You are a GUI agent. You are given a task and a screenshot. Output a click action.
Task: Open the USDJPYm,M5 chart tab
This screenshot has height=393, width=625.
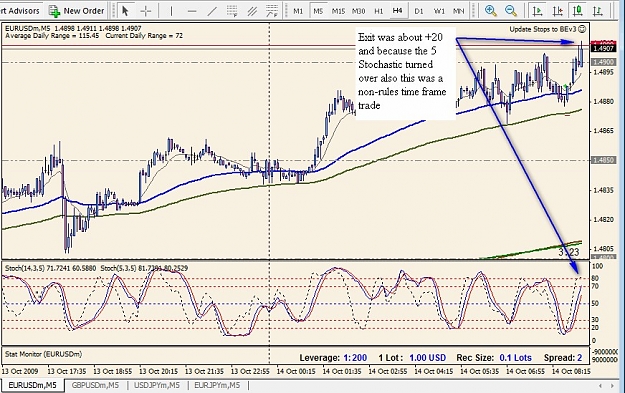point(157,385)
